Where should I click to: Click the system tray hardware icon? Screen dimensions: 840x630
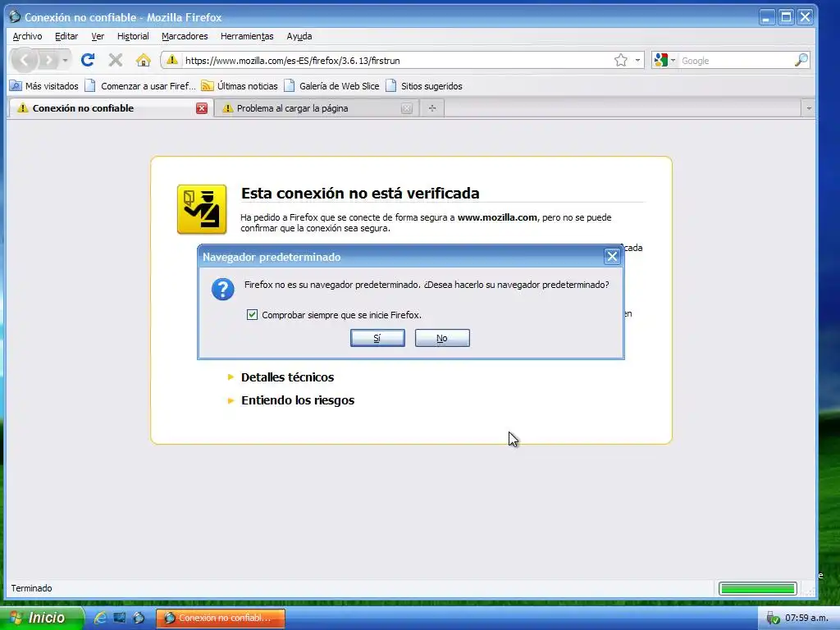773,619
